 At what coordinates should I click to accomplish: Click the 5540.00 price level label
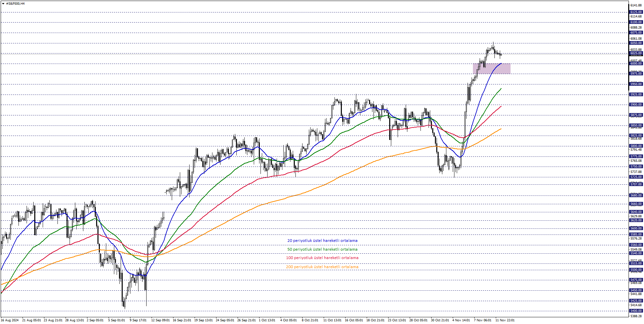pyautogui.click(x=636, y=253)
